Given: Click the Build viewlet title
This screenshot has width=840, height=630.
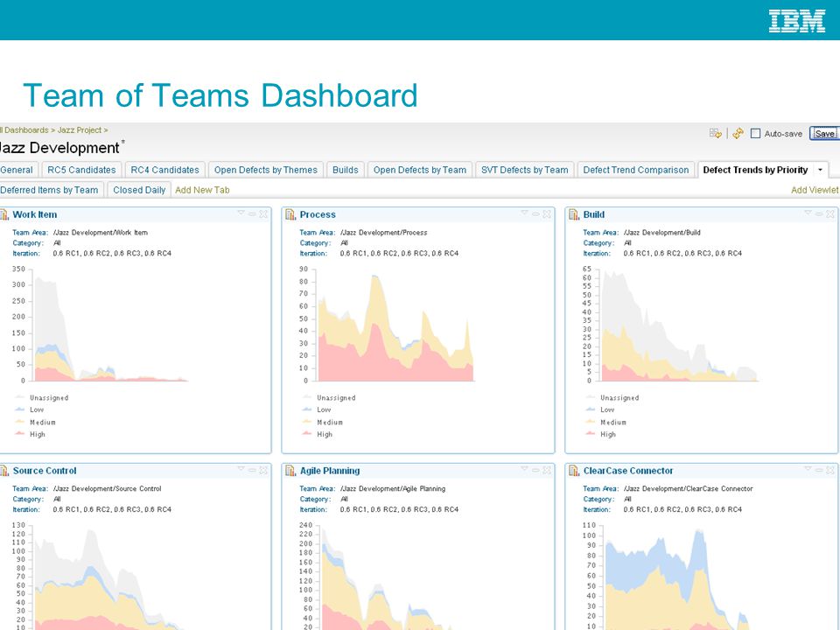Looking at the screenshot, I should (593, 214).
